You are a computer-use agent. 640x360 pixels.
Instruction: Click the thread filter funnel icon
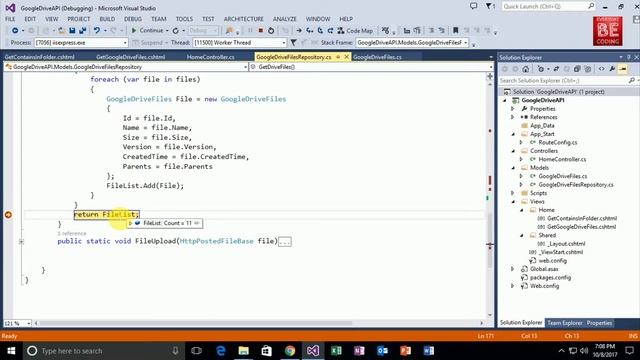point(293,42)
